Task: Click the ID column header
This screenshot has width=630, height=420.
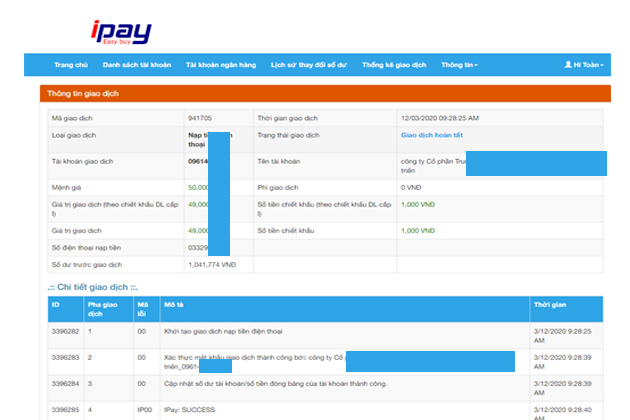Action: [x=56, y=303]
